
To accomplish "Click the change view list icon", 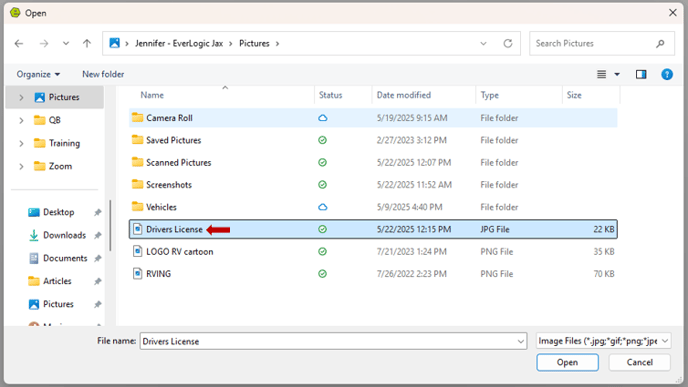I will pos(602,75).
